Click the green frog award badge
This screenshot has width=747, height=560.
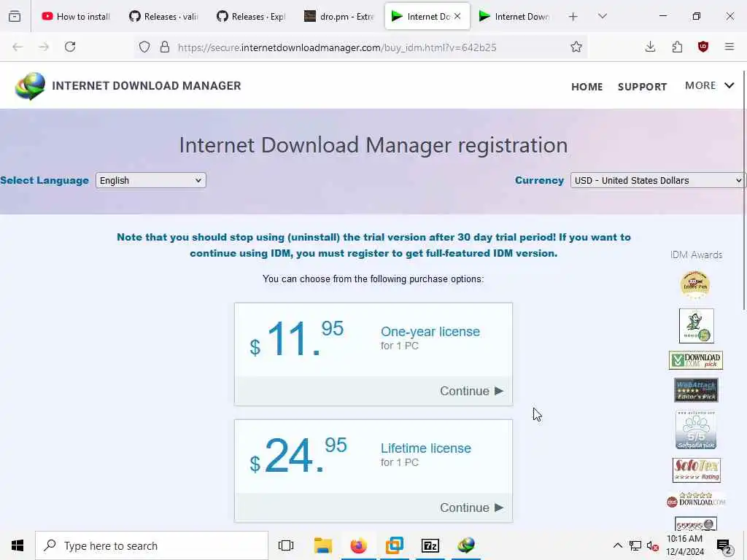696,326
